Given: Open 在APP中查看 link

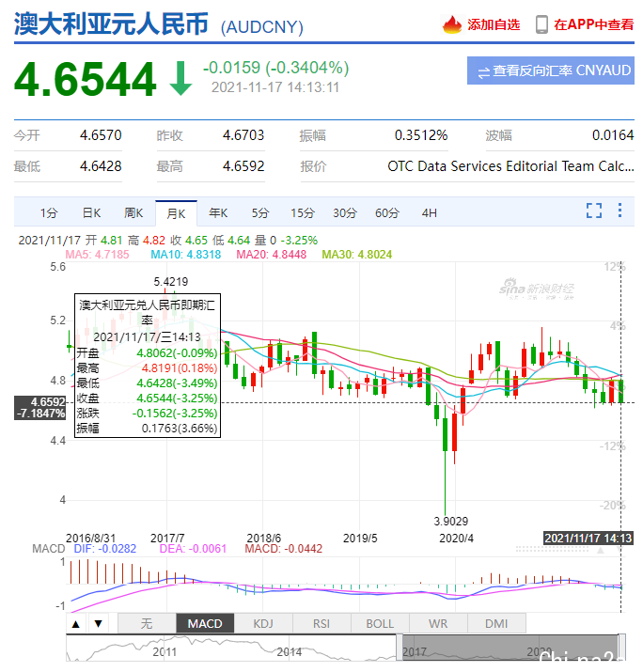Looking at the screenshot, I should point(593,24).
